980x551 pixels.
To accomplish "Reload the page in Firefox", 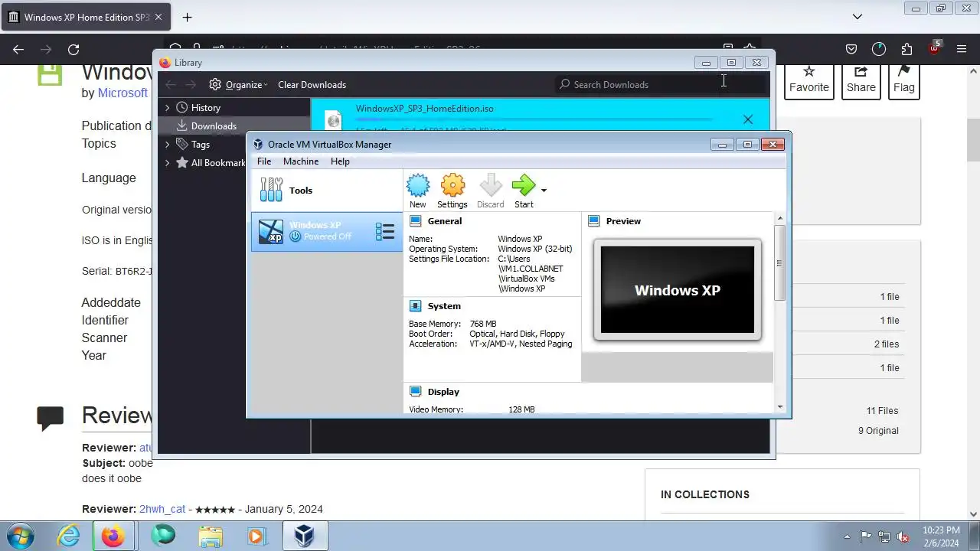I will [x=73, y=49].
